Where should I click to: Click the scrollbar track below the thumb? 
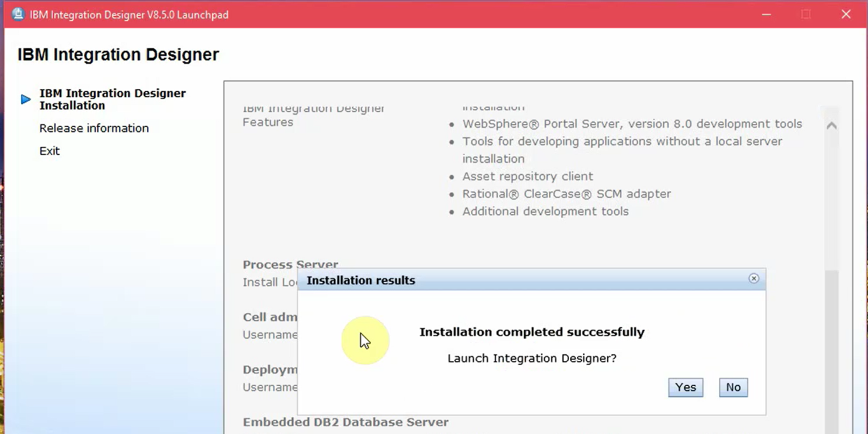click(831, 349)
